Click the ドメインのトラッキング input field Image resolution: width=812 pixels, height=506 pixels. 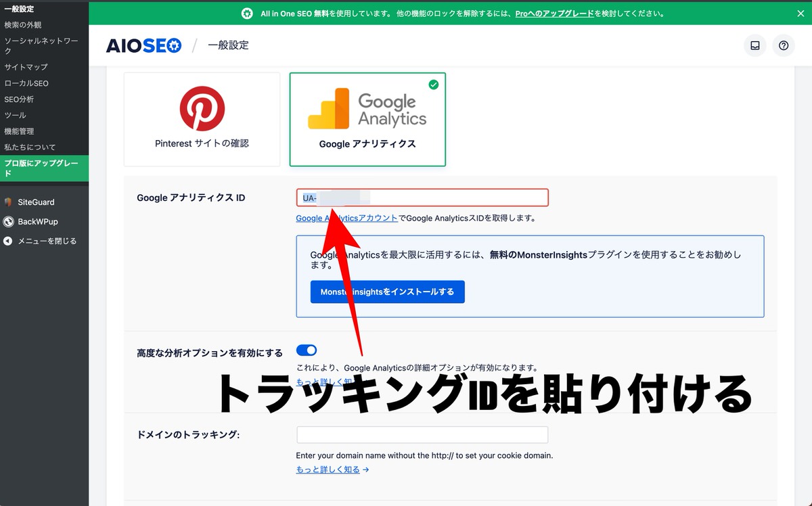[422, 434]
